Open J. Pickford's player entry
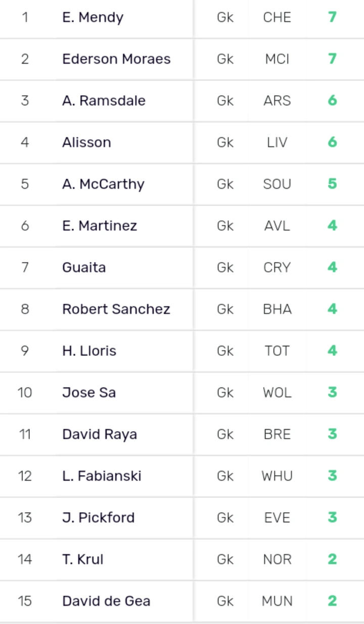364x624 pixels. click(x=99, y=518)
